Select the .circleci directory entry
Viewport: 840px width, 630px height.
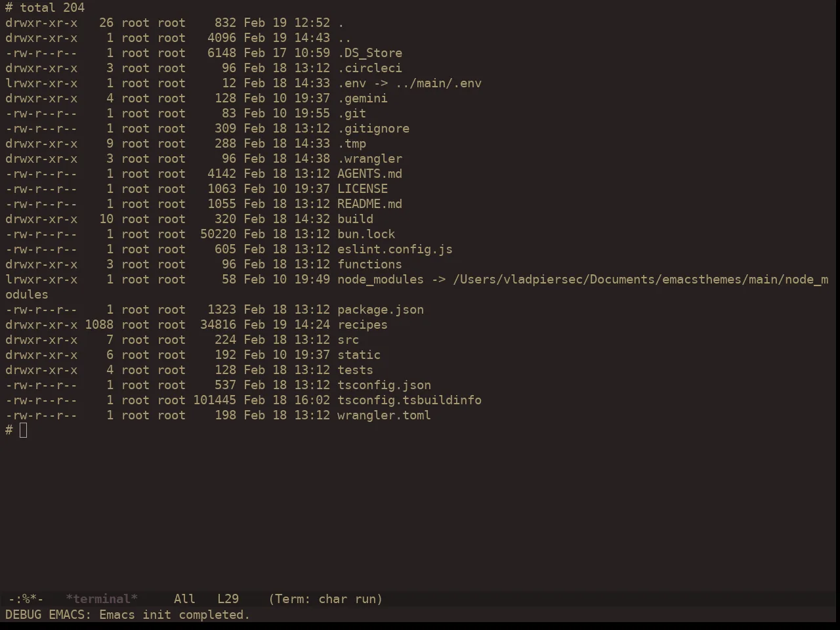click(369, 68)
